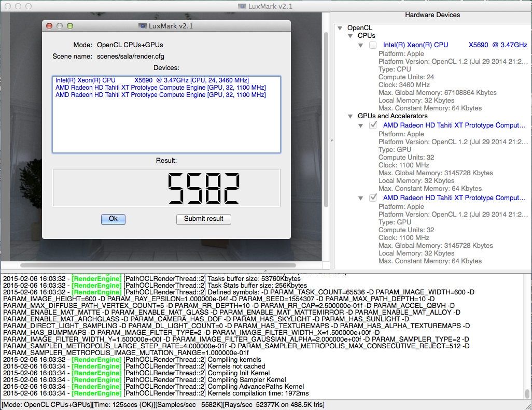
Task: Click the GPUs and Accelerators tree label
Action: (393, 116)
